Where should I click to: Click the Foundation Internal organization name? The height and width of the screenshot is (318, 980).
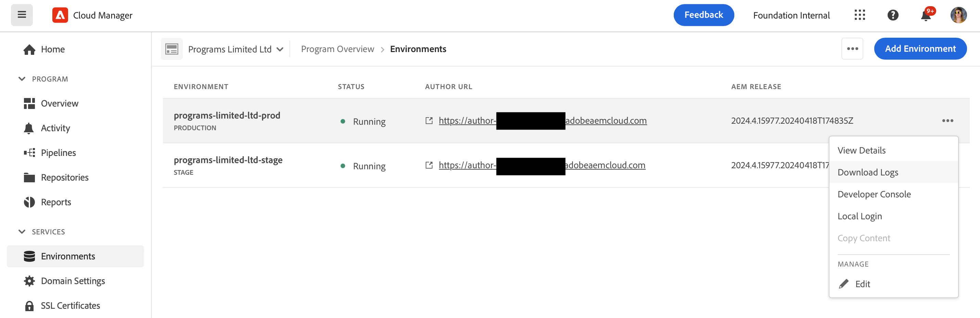tap(791, 15)
